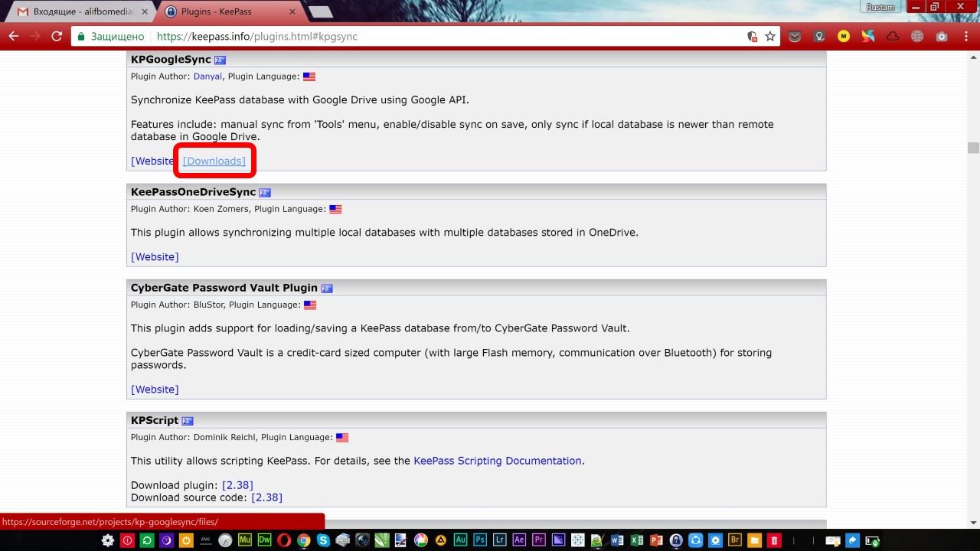Screen dimensions: 980x551
Task: Open the Danyal author link
Action: click(x=207, y=77)
